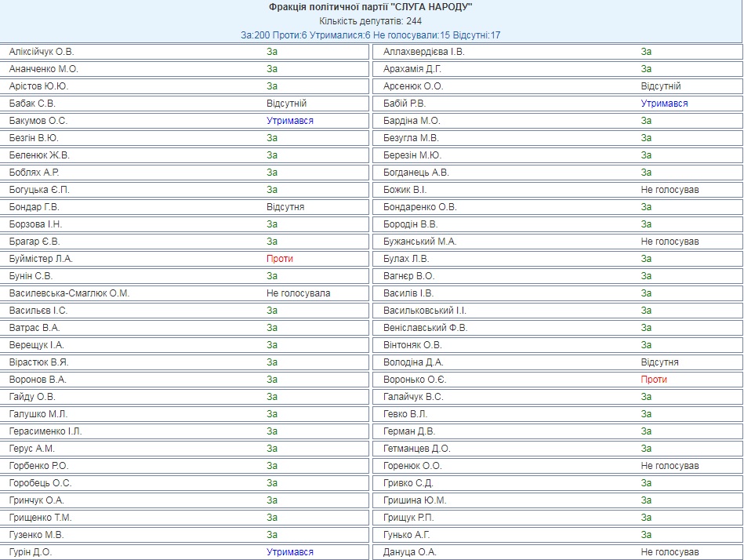The width and height of the screenshot is (744, 560).
Task: Click the name Герман Д.В.
Action: point(409,431)
